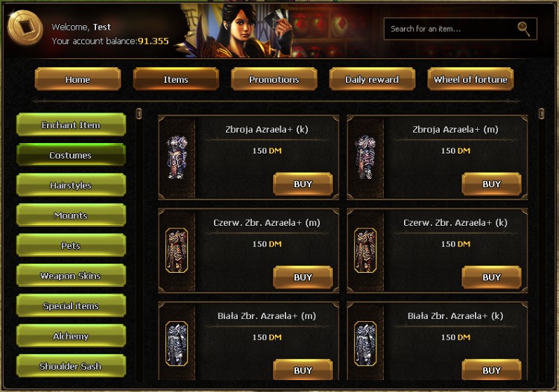Click the Biała Zbr. Azraela+ (k) costume icon
The image size is (559, 392).
(x=365, y=344)
